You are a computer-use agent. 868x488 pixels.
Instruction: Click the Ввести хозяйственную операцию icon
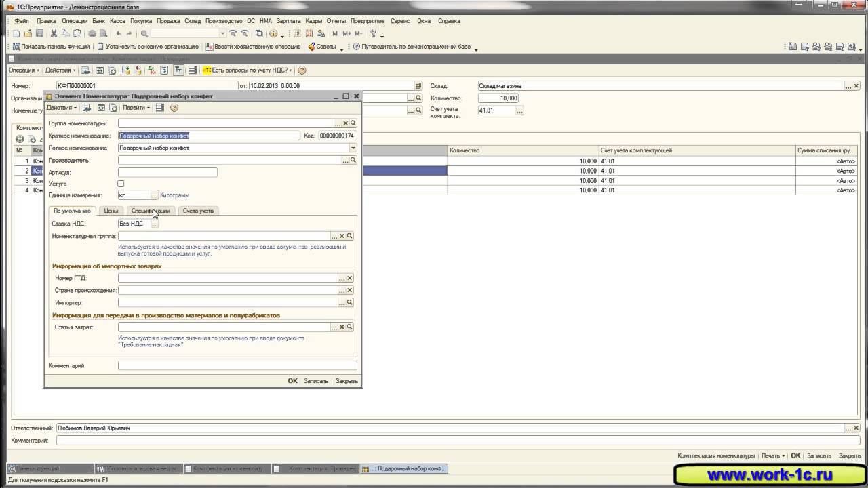(x=209, y=47)
